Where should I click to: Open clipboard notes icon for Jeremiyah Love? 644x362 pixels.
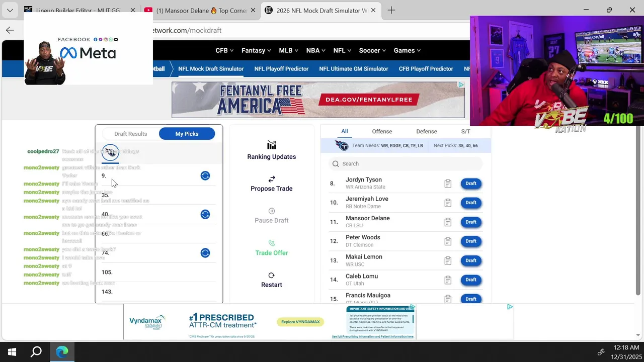[448, 203]
